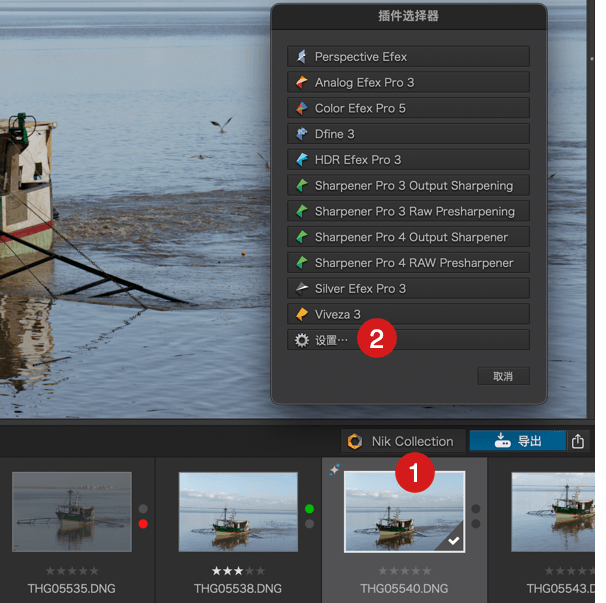Click the Nik Collection hexagon logo icon
Viewport: 606px width, 603px height.
click(x=354, y=441)
